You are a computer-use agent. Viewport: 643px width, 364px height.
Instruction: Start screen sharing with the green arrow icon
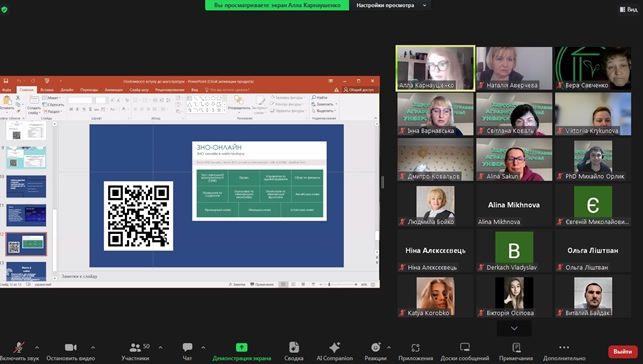(242, 347)
